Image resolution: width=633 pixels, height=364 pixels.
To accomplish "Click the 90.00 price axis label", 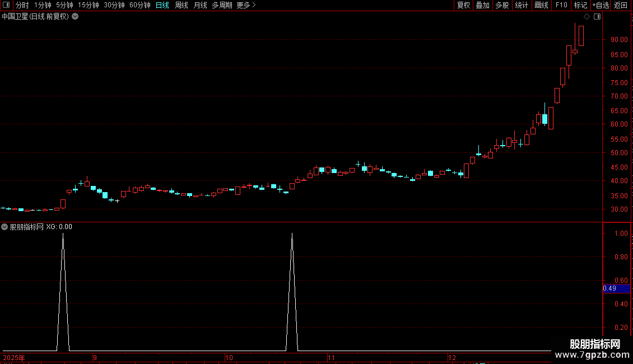I will pos(619,40).
